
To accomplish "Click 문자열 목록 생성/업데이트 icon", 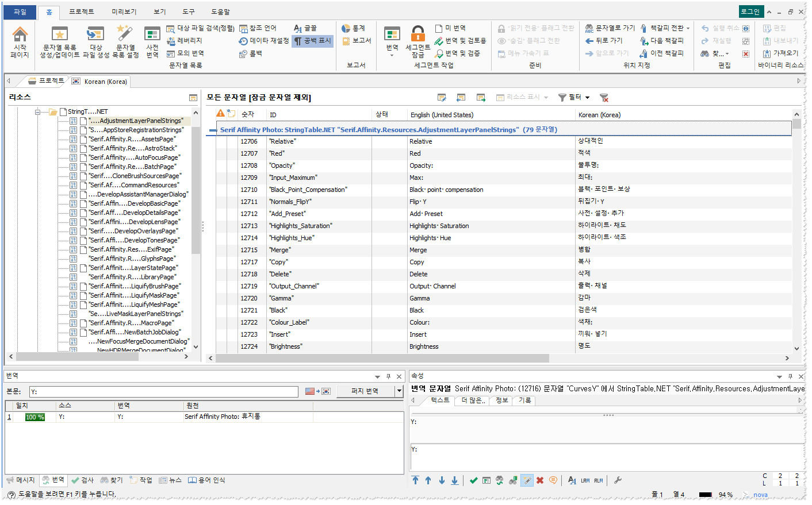I will pos(59,42).
